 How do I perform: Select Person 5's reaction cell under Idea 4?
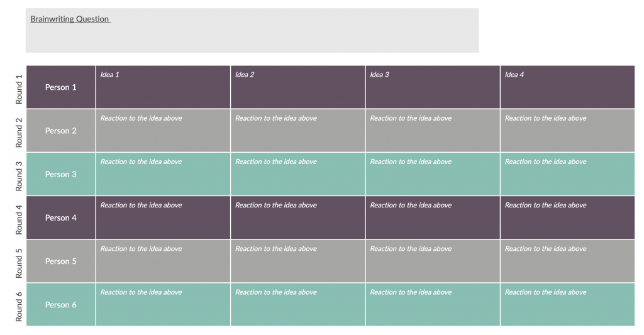pos(567,261)
